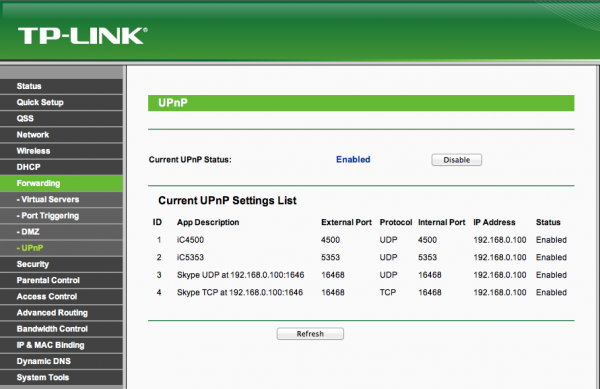Select Skype UDP at 192.168.0.100:1646 entry

pyautogui.click(x=240, y=275)
